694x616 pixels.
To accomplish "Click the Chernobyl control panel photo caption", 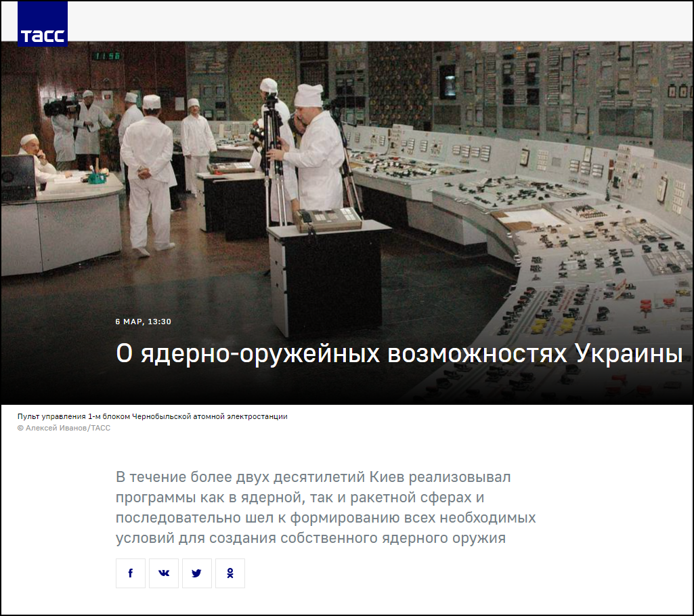I will [x=152, y=416].
